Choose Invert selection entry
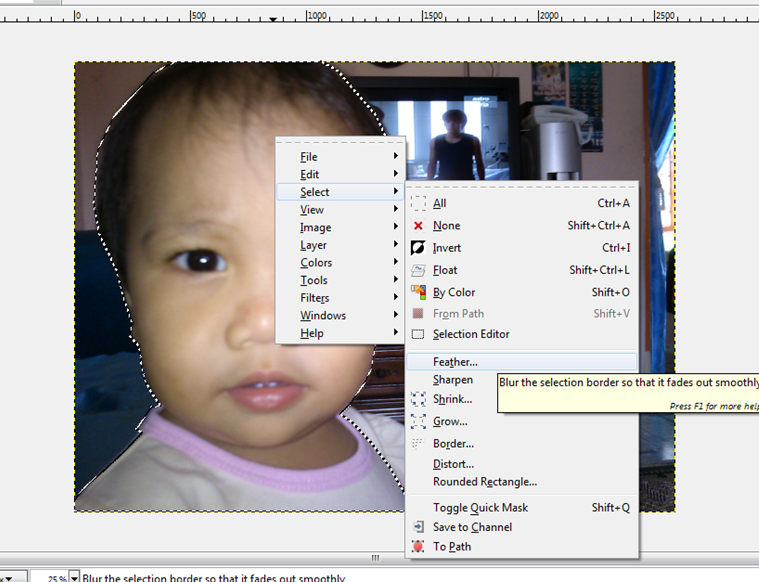Screen dimensions: 759x582 click(522, 248)
